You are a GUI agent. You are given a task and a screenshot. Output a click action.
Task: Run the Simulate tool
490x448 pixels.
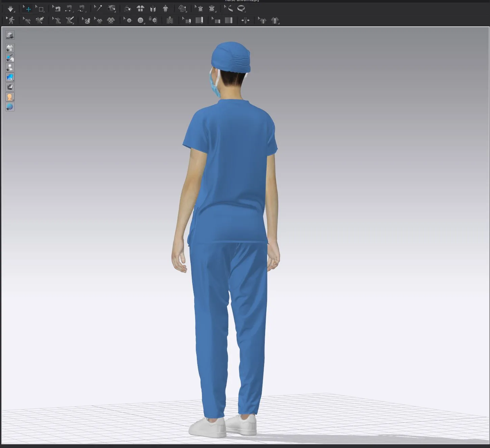tap(10, 8)
